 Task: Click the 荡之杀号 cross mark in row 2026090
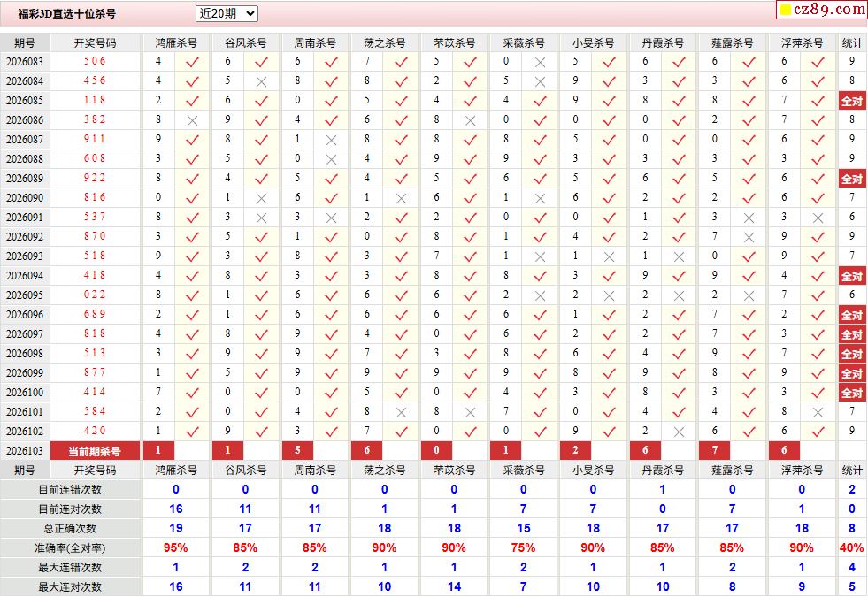(x=402, y=199)
